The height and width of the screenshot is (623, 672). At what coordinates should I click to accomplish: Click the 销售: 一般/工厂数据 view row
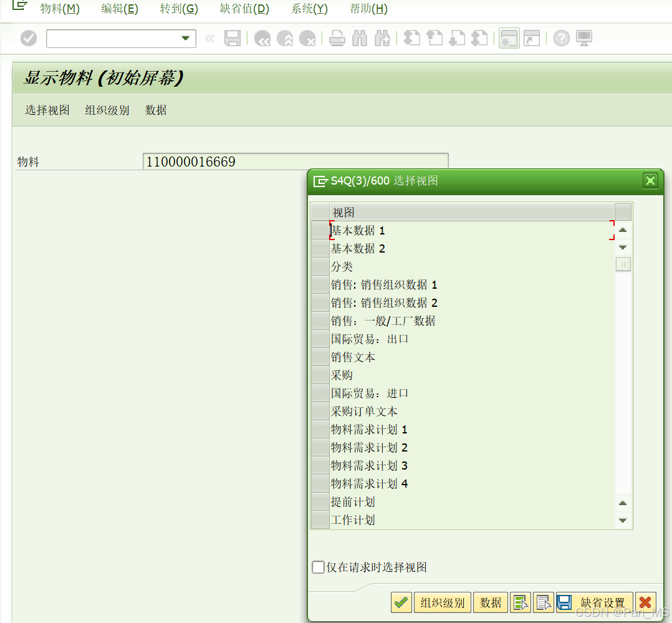471,321
